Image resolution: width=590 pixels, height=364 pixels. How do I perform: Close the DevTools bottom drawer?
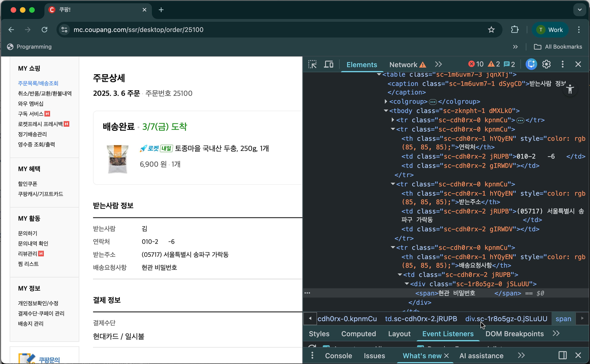[578, 355]
